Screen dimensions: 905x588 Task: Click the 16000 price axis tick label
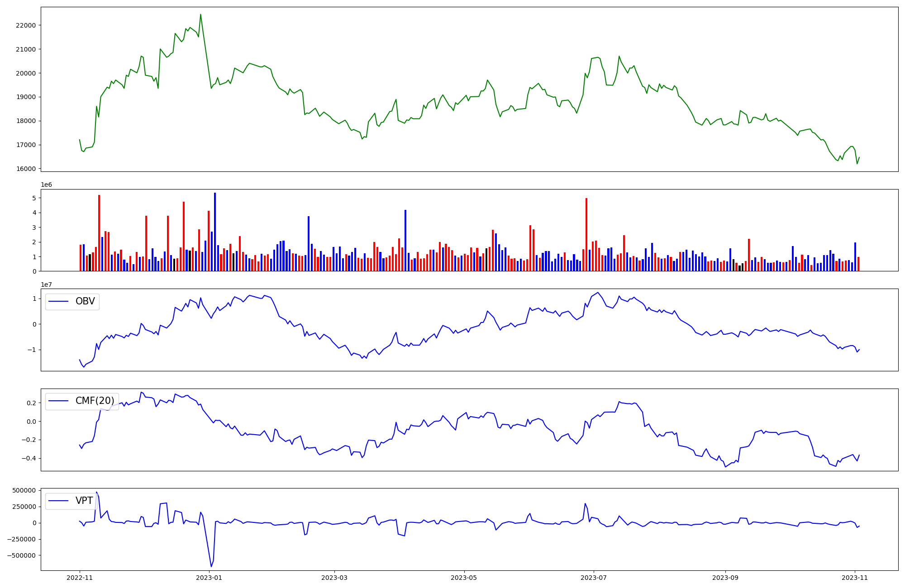[x=25, y=169]
